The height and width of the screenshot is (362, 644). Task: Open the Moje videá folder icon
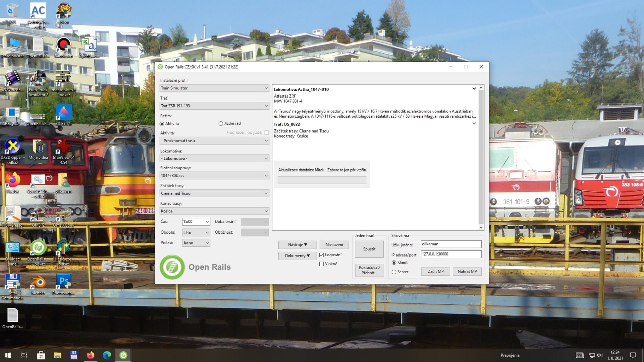(38, 149)
